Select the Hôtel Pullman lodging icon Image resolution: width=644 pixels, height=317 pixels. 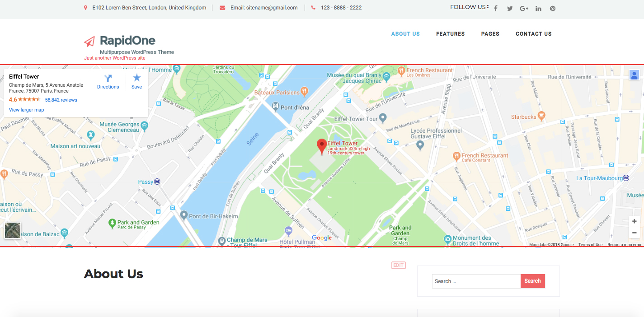click(289, 231)
